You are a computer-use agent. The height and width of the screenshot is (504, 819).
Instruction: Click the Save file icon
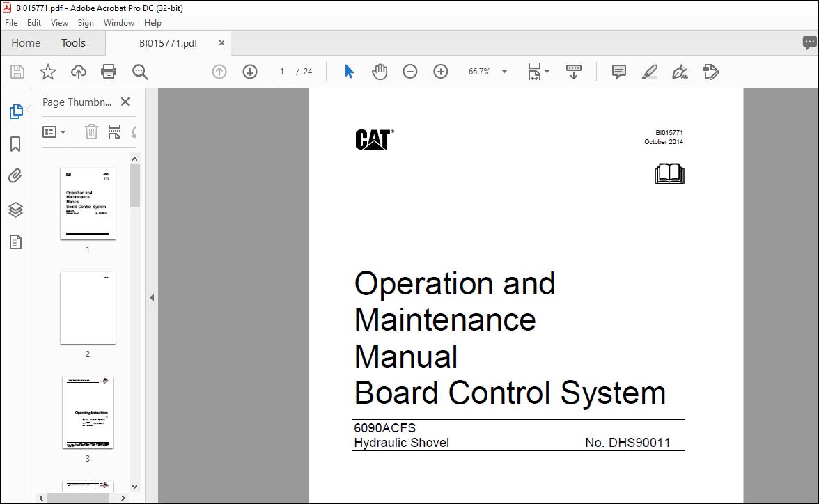tap(17, 72)
